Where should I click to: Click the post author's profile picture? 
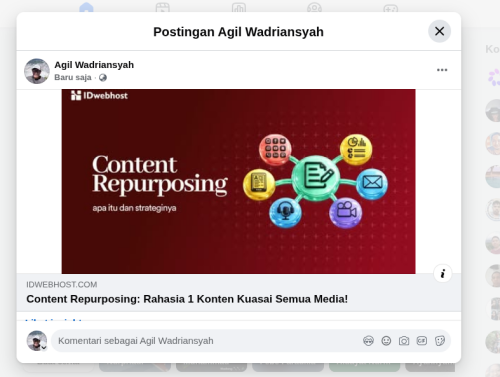click(x=37, y=71)
